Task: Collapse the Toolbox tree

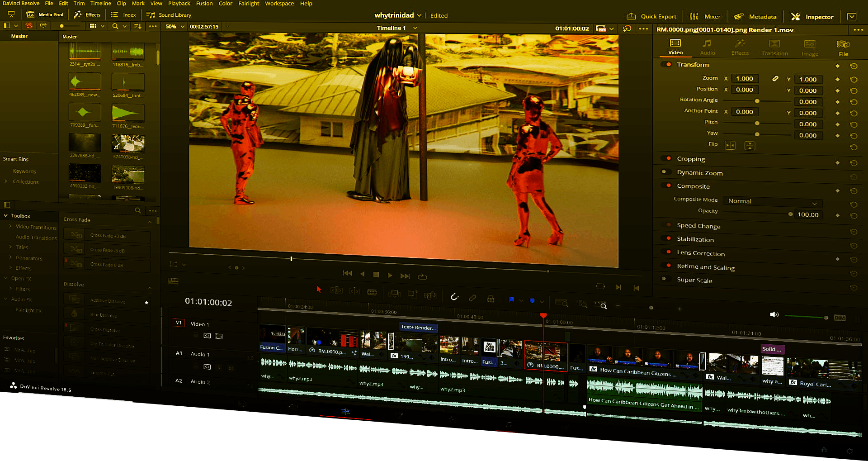Action: pos(6,216)
